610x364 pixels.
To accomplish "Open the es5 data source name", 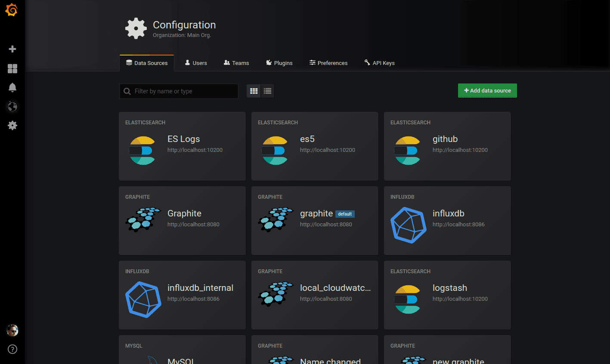I will (307, 139).
